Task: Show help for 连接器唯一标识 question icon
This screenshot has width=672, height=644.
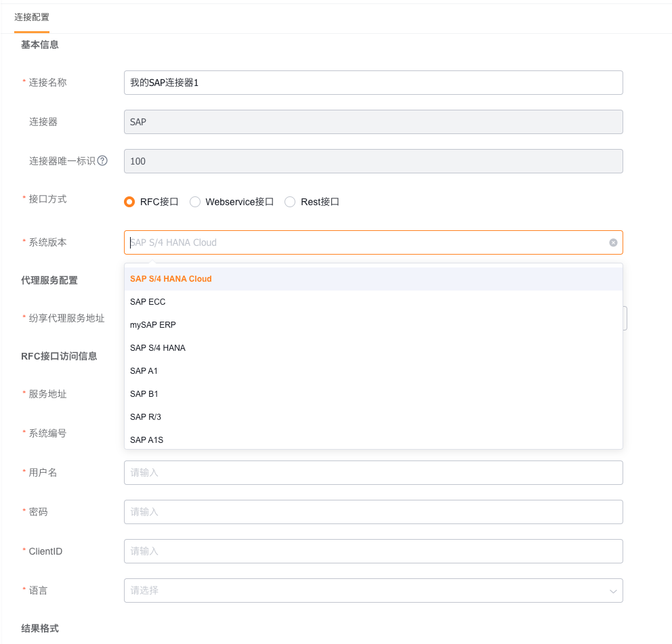Action: coord(102,160)
